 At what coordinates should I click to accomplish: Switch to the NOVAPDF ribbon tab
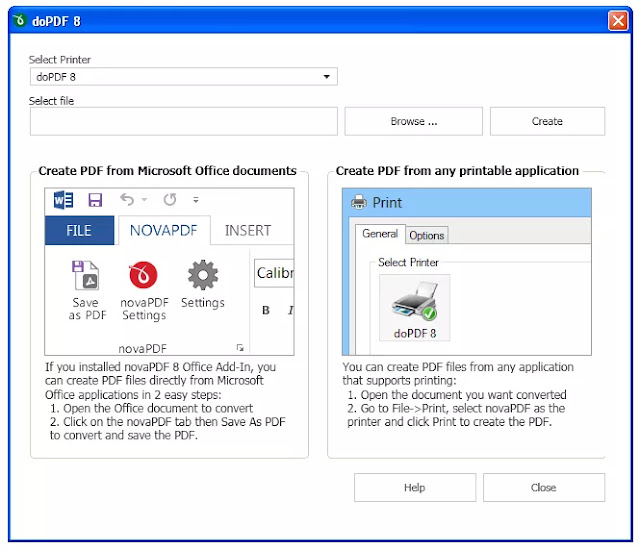pyautogui.click(x=164, y=231)
